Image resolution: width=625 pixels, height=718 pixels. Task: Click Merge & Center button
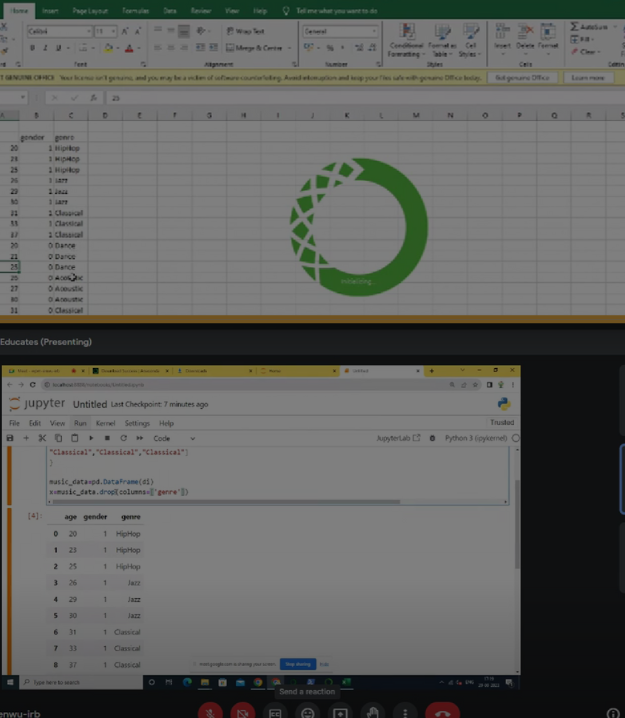(254, 48)
